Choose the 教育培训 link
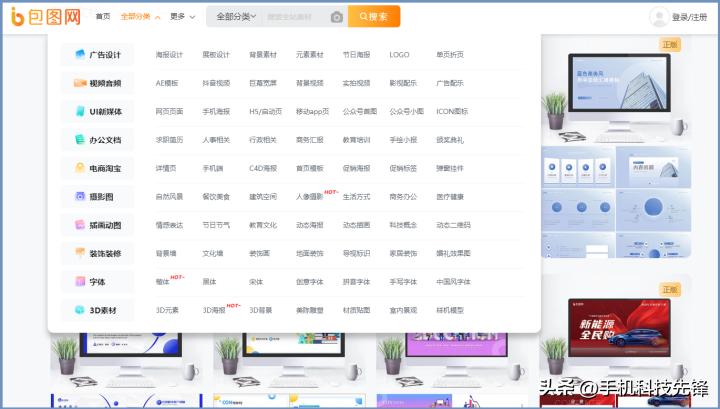 (356, 140)
